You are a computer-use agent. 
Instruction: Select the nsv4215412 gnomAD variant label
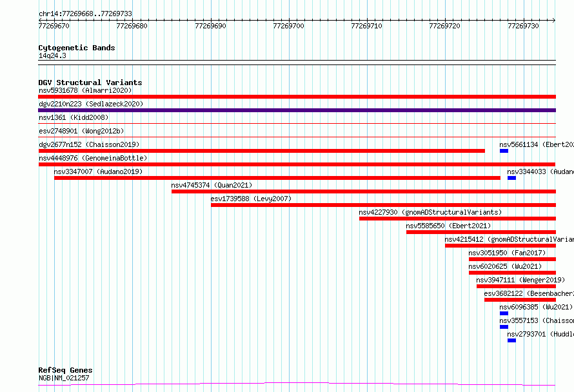[510, 239]
